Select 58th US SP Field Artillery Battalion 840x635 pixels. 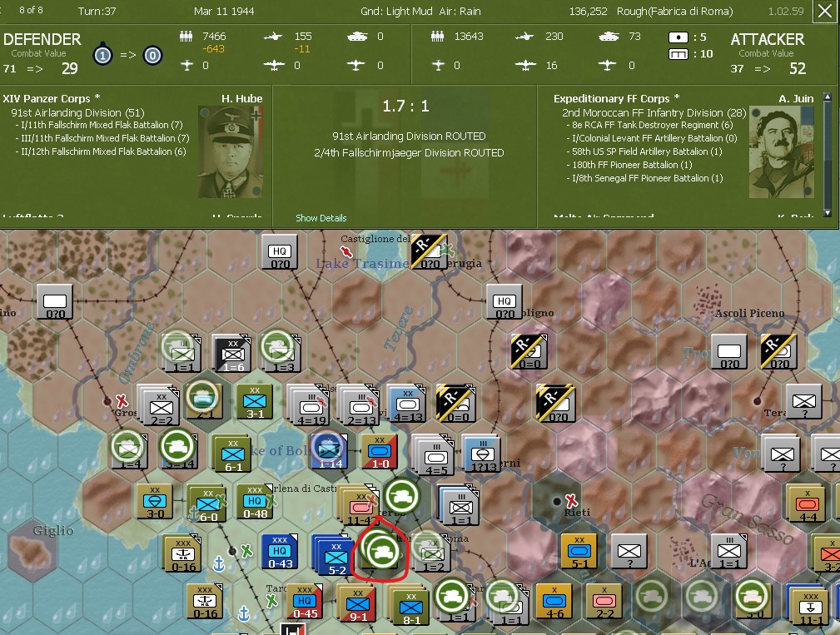(644, 151)
